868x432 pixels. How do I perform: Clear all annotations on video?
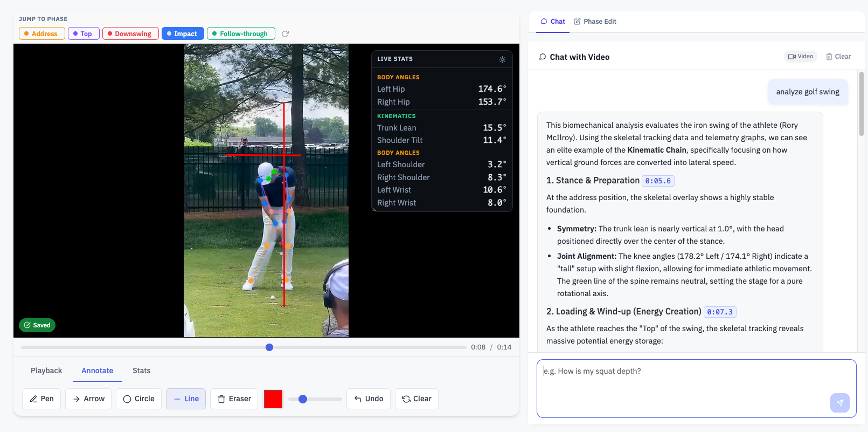point(416,399)
